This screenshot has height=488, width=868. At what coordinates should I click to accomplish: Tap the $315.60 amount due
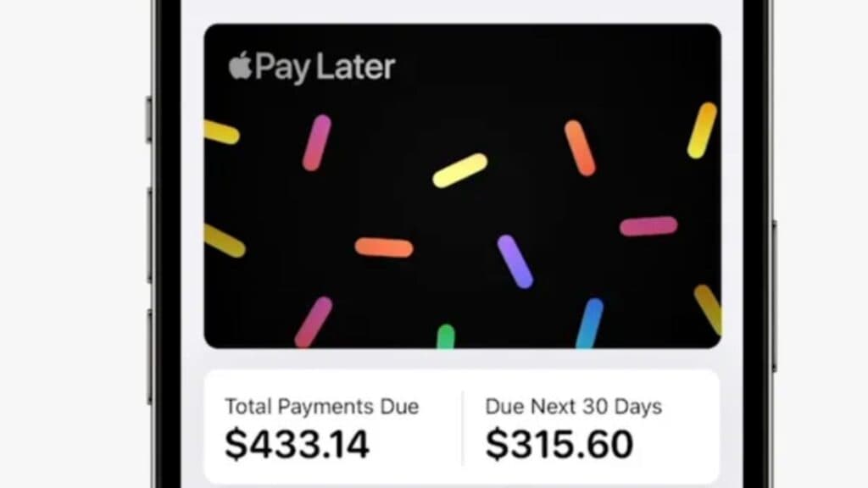click(x=559, y=445)
